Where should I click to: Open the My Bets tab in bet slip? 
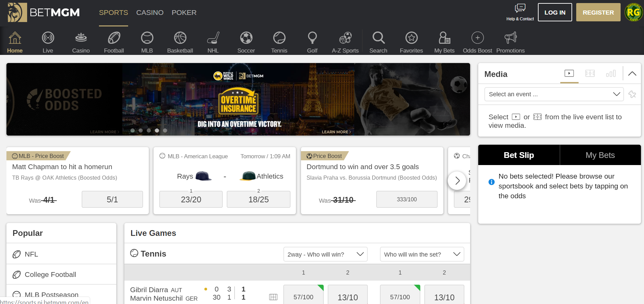tap(600, 155)
